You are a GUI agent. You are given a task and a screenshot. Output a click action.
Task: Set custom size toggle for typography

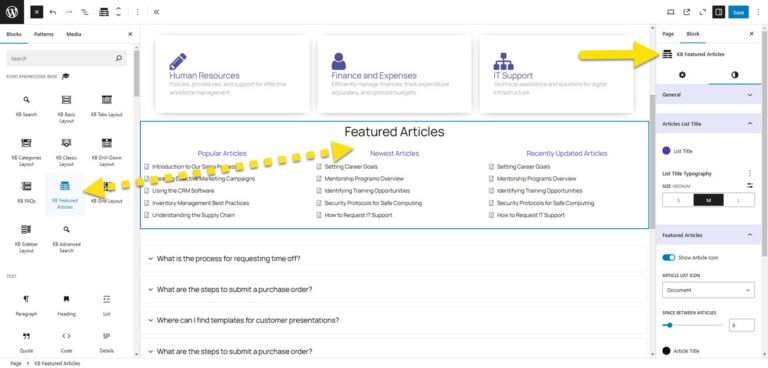tap(749, 186)
